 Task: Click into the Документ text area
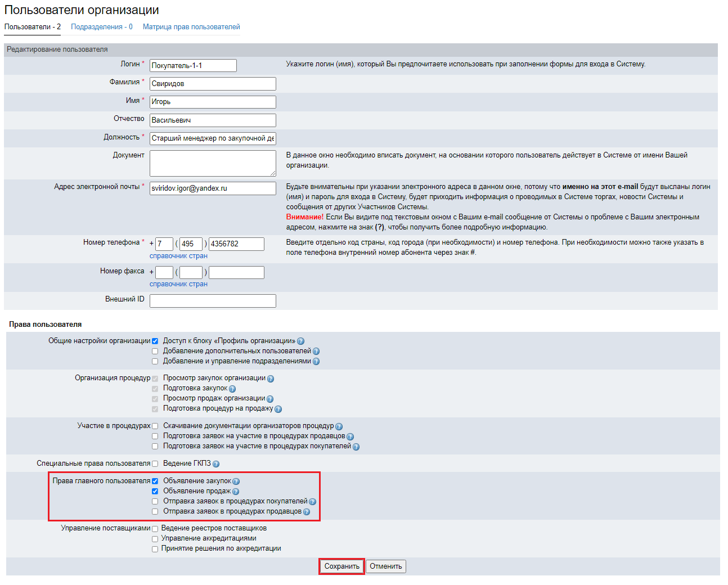point(213,163)
